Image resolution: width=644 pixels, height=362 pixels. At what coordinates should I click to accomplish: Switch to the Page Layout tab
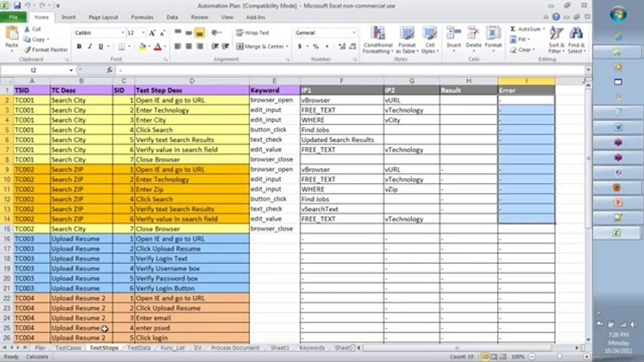pos(103,17)
